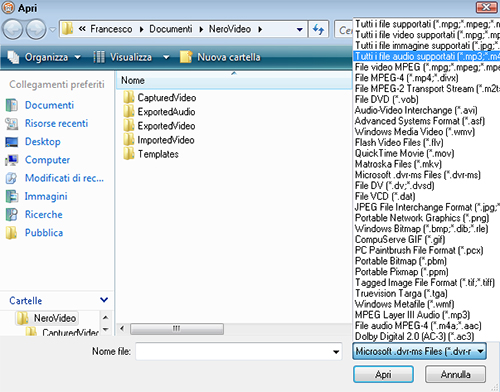Screen dimensions: 500x392
Task: Choose Matroska Files (*.mkv) filter
Action: coord(427,164)
